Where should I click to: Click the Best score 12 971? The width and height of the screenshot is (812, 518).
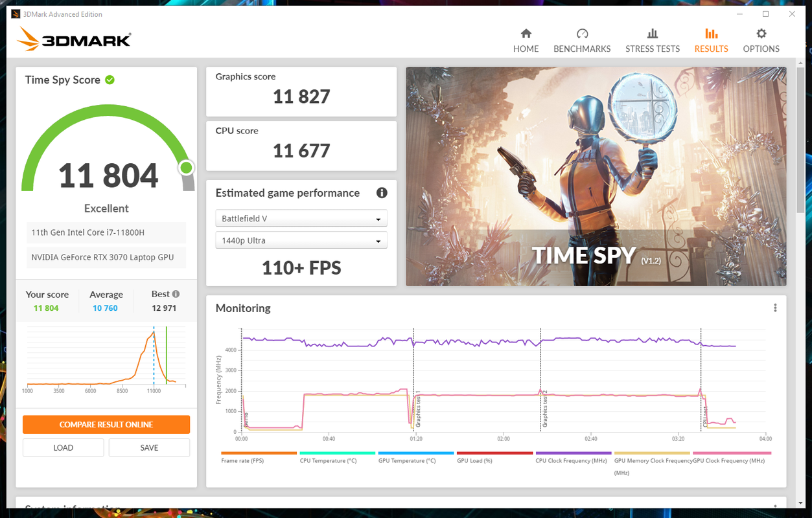click(x=164, y=308)
